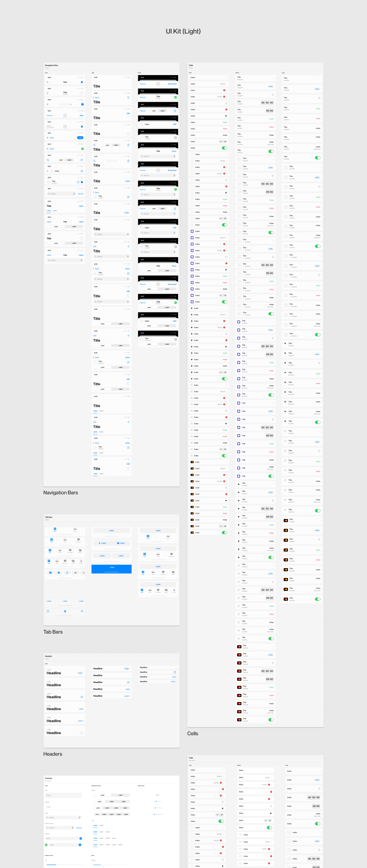Click Cancel beside Controls search field
Screen dimensions: 367x868
coord(79,828)
